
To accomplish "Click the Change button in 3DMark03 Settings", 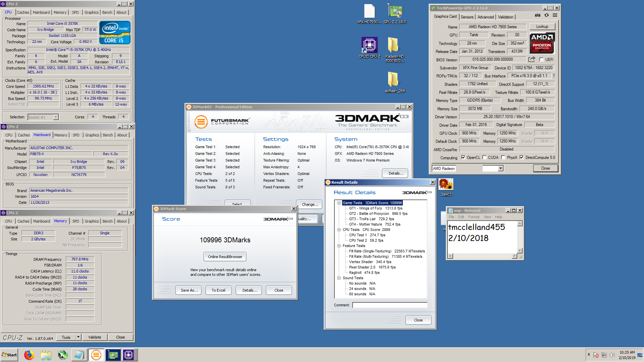I will (309, 204).
